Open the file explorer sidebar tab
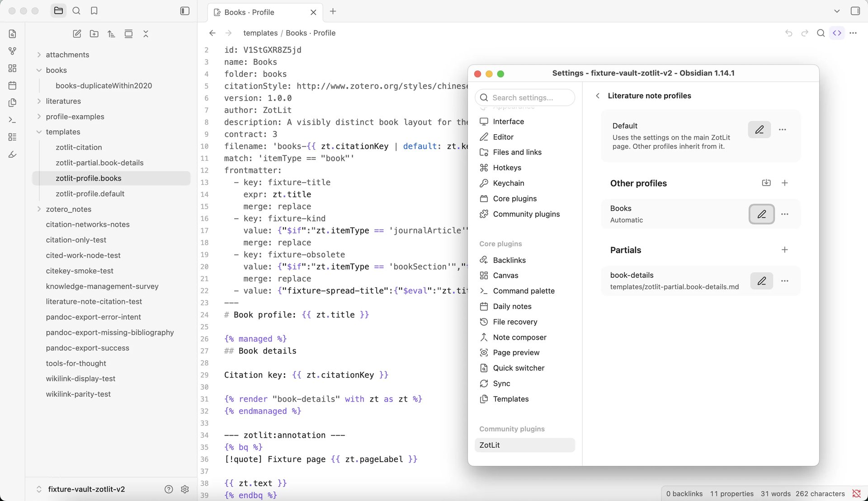This screenshot has width=868, height=501. coord(58,11)
